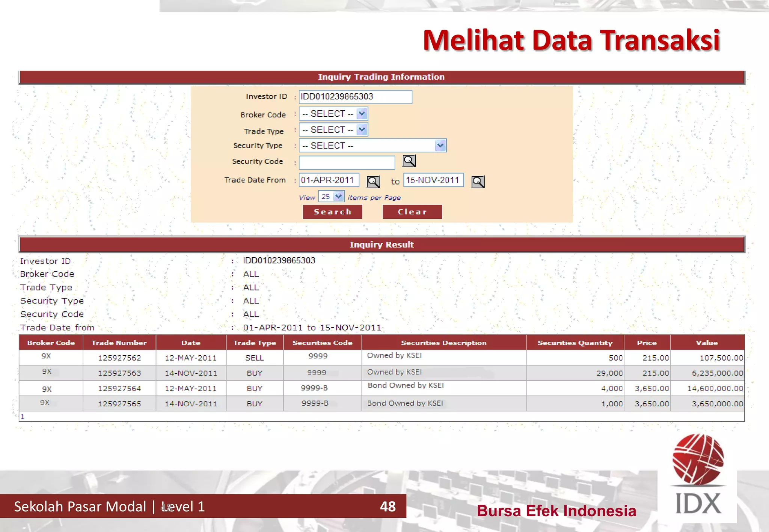The width and height of the screenshot is (769, 532).
Task: Click the Bursa Efek Indonesia text
Action: point(556,511)
